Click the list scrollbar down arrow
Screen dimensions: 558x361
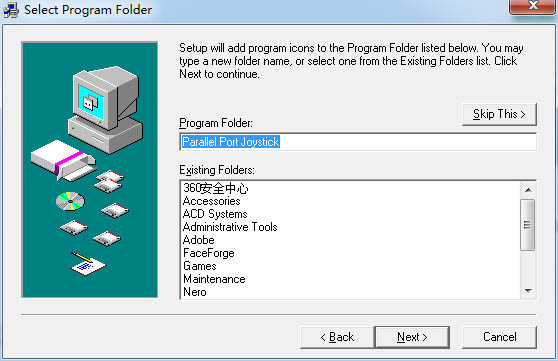(x=528, y=291)
